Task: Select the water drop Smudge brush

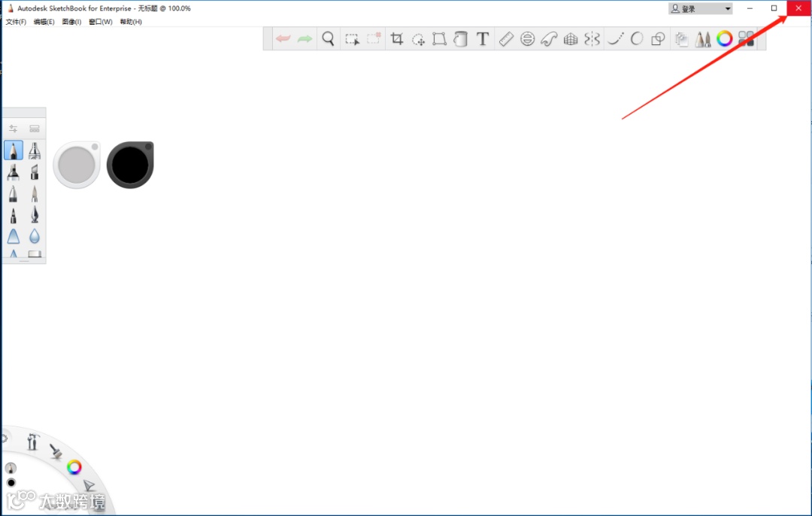Action: click(35, 236)
